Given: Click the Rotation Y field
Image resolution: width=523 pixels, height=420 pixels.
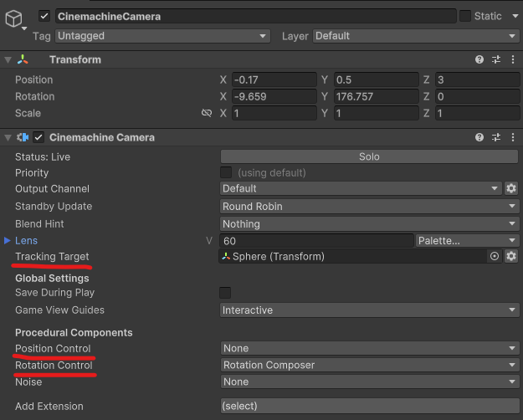Looking at the screenshot, I should [x=377, y=96].
